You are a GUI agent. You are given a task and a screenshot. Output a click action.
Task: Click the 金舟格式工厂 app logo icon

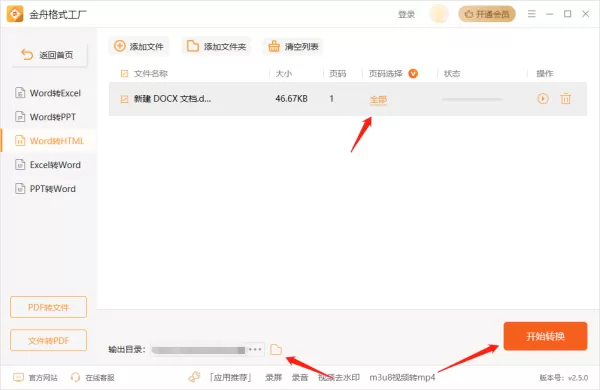pos(15,14)
